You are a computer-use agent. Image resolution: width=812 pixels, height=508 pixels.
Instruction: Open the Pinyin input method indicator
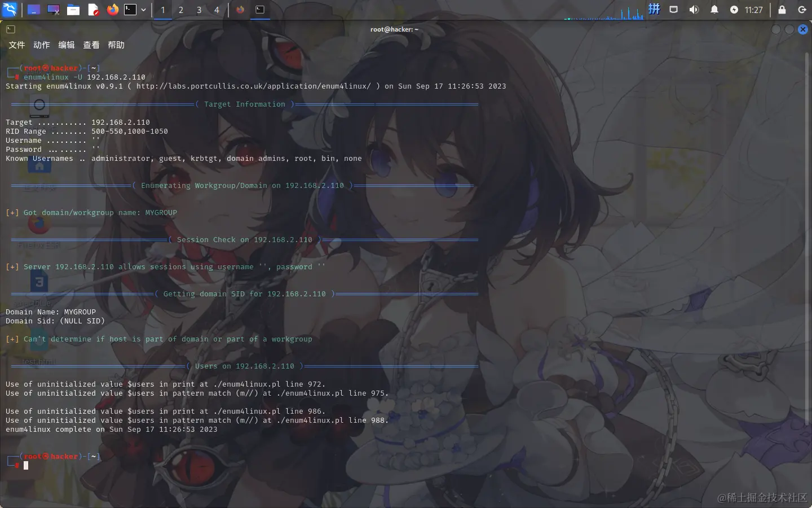654,9
